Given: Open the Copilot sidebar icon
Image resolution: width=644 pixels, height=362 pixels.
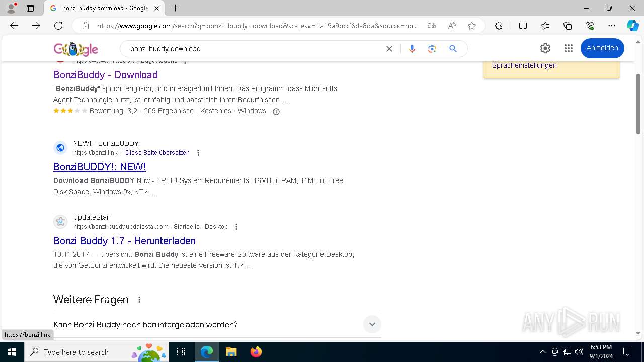Looking at the screenshot, I should (632, 26).
